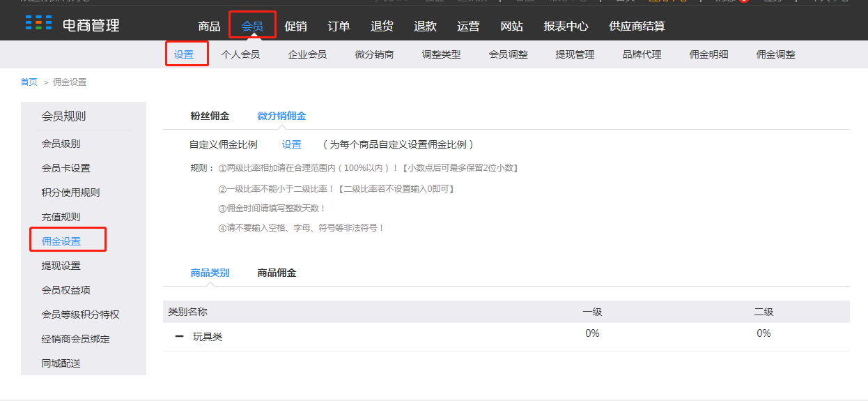Go to 会员调整 submenu
The image size is (868, 401).
click(x=508, y=54)
